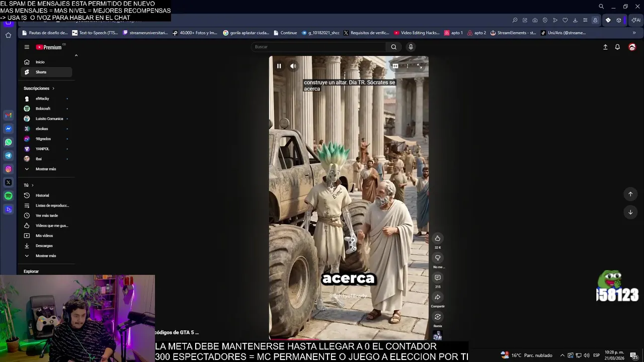Open Messenger in browser sidebar
This screenshot has height=362, width=644.
pyautogui.click(x=8, y=129)
